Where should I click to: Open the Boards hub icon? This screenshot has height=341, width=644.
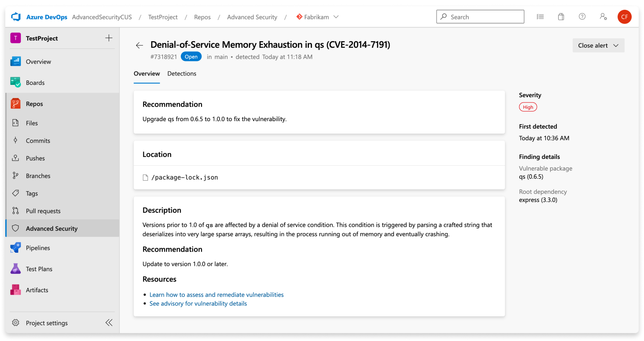(15, 82)
